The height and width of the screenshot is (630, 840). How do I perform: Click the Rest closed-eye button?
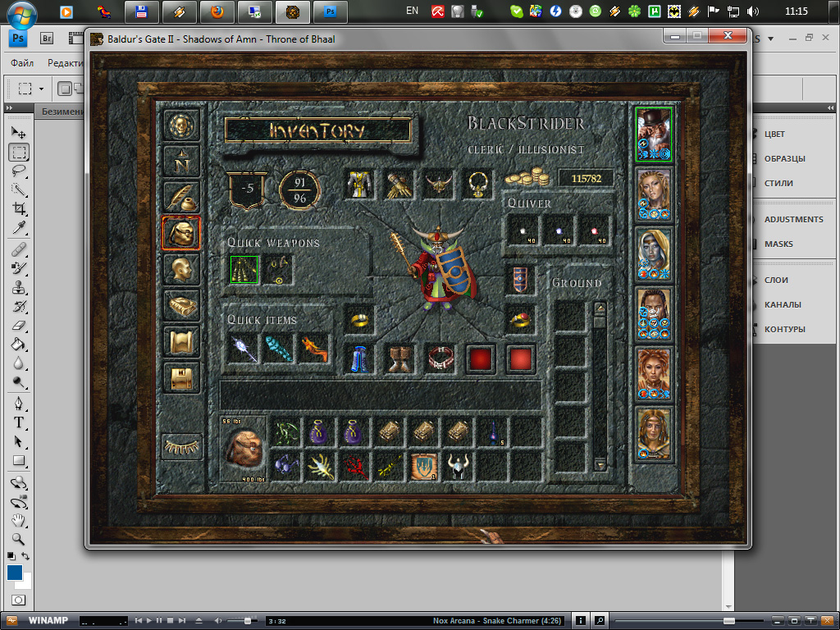pos(181,446)
